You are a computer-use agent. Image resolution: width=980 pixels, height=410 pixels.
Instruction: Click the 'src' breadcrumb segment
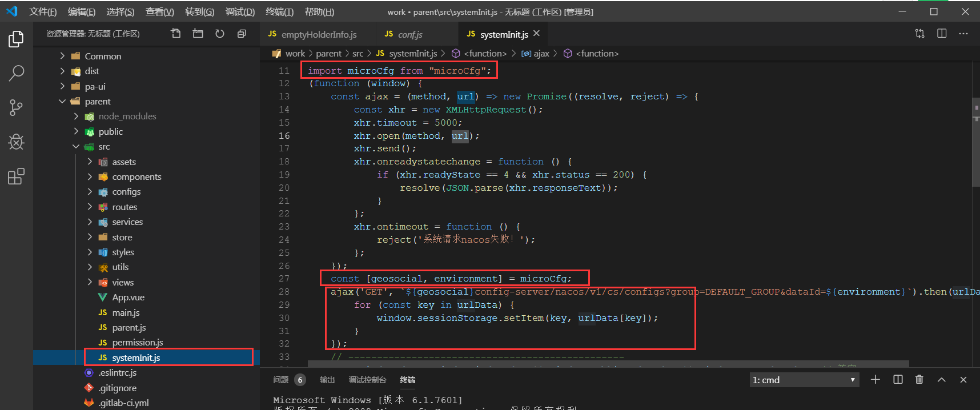coord(358,53)
